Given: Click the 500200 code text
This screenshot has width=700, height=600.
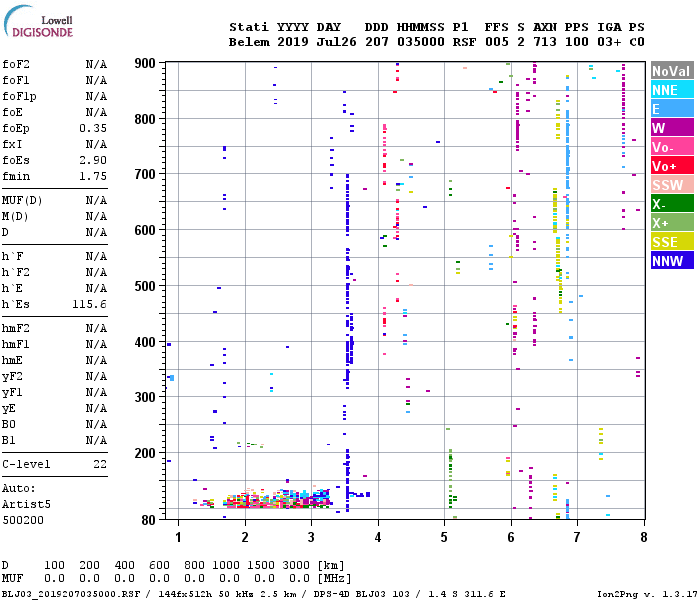Looking at the screenshot, I should pyautogui.click(x=23, y=520).
